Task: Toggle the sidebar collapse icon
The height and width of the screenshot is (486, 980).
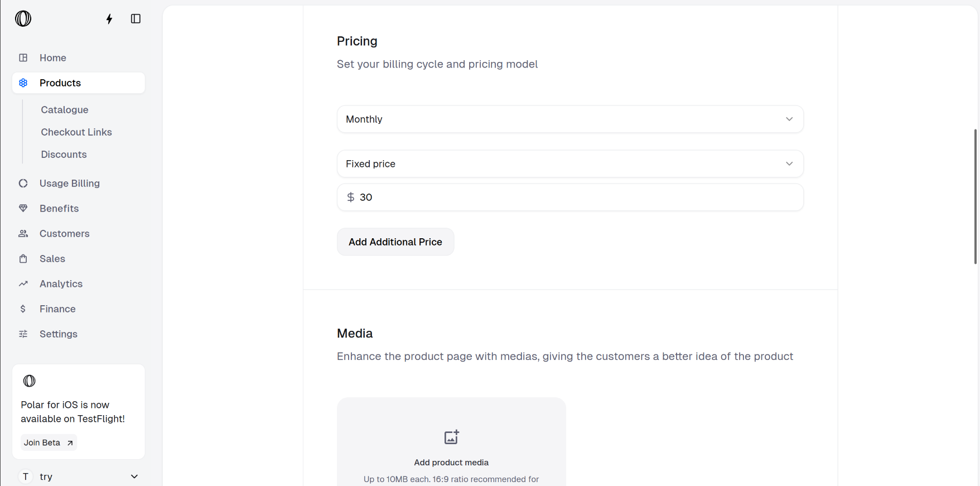Action: (136, 19)
